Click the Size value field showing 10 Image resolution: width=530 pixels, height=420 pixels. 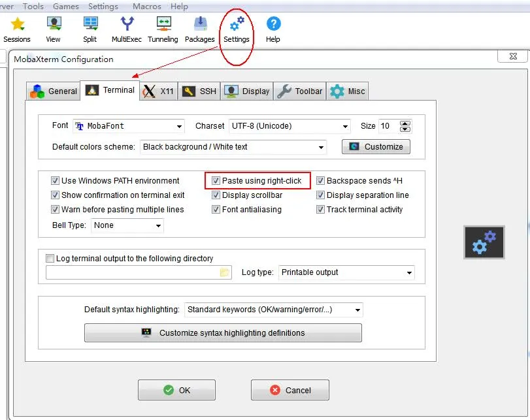pyautogui.click(x=388, y=126)
